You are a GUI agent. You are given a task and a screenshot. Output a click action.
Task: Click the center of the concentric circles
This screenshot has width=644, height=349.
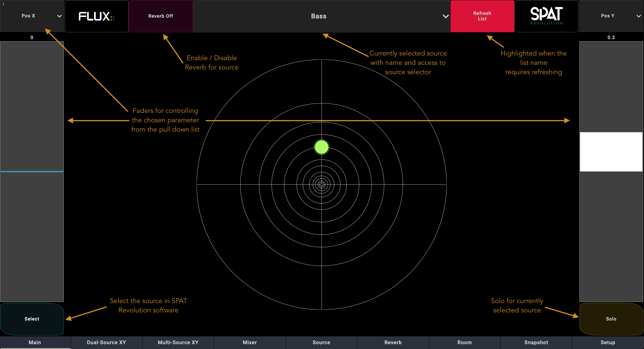click(x=321, y=185)
